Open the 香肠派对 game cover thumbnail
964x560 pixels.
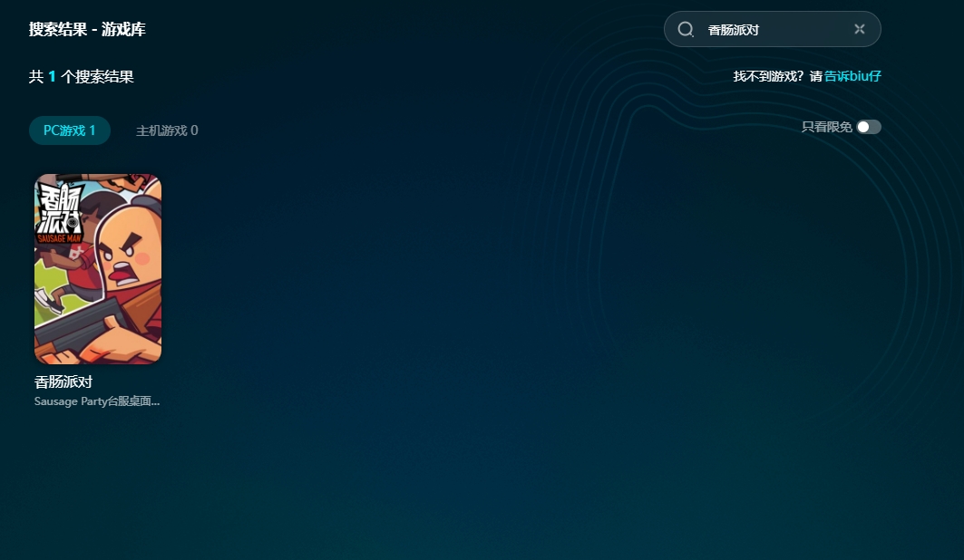point(98,268)
